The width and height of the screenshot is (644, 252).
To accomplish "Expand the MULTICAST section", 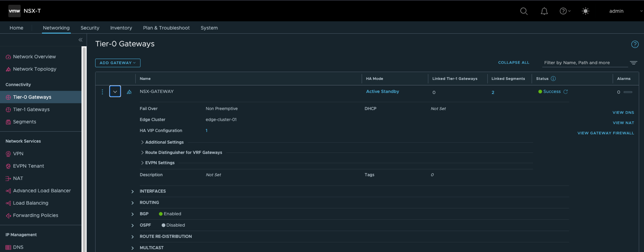I will click(x=133, y=248).
